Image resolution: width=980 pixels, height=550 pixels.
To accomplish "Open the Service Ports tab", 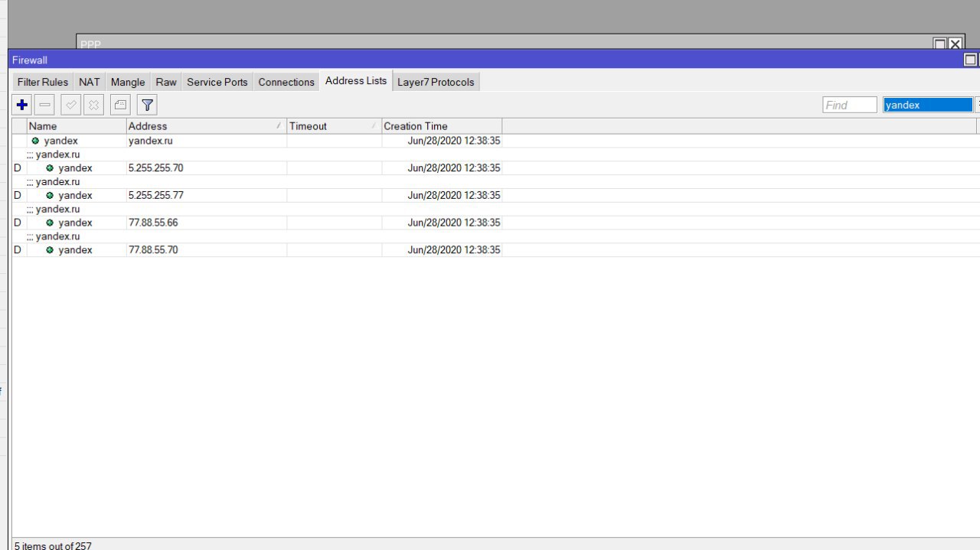I will click(217, 82).
